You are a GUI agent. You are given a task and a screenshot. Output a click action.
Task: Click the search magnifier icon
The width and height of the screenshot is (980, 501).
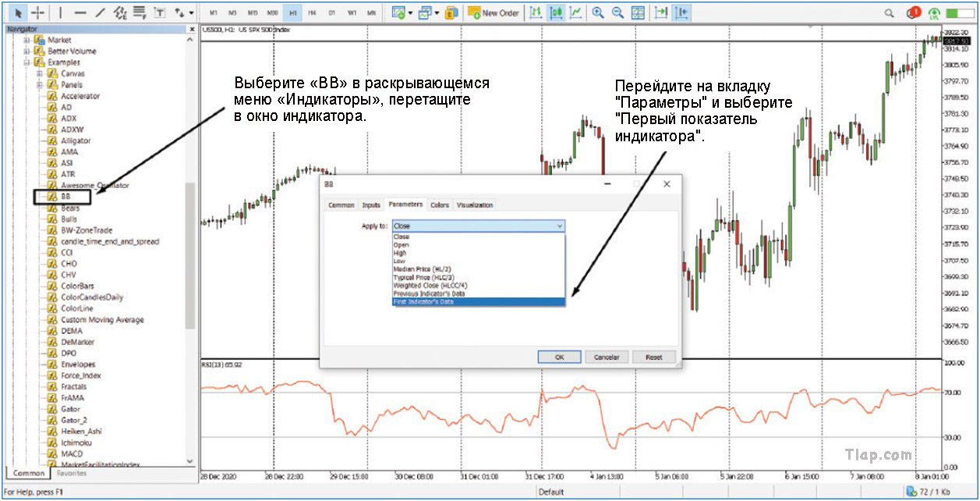890,12
